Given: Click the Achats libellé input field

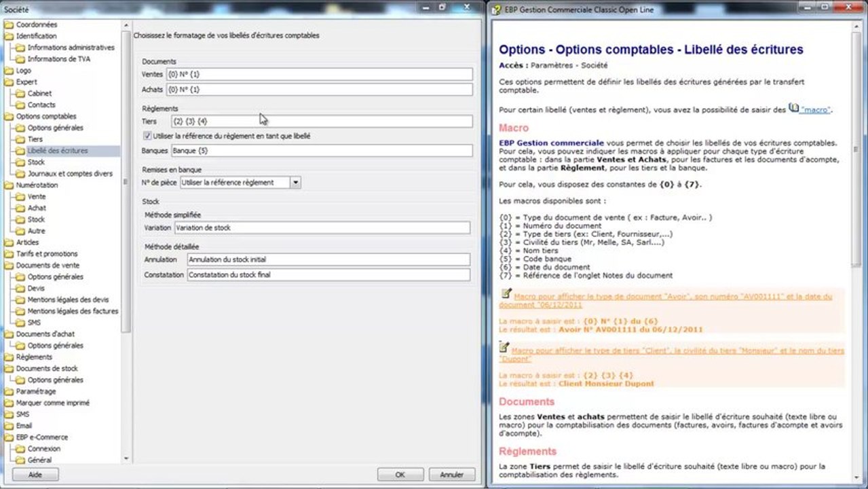Looking at the screenshot, I should pyautogui.click(x=319, y=89).
